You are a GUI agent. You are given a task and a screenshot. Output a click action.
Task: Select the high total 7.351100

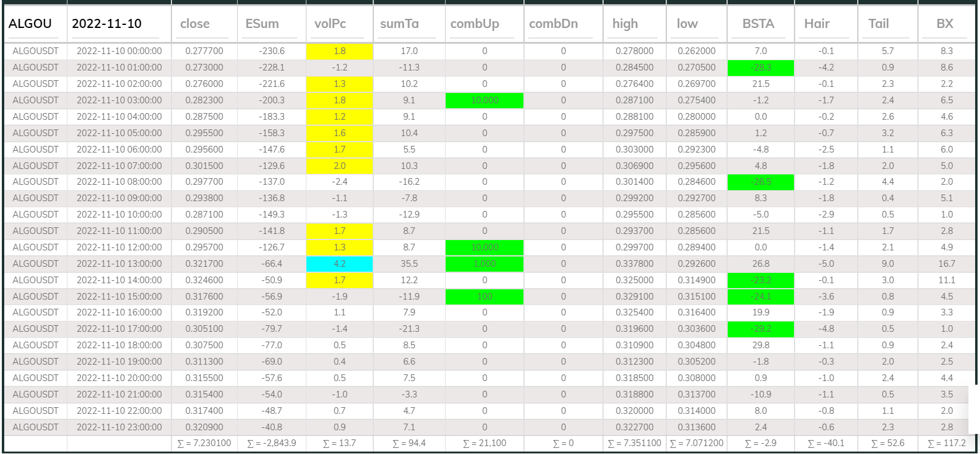click(635, 443)
